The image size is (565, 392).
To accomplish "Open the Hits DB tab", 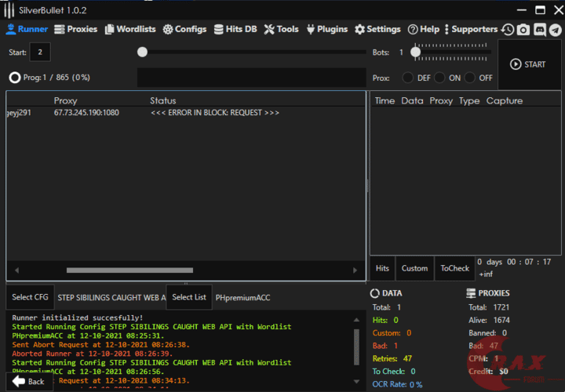I will (235, 29).
